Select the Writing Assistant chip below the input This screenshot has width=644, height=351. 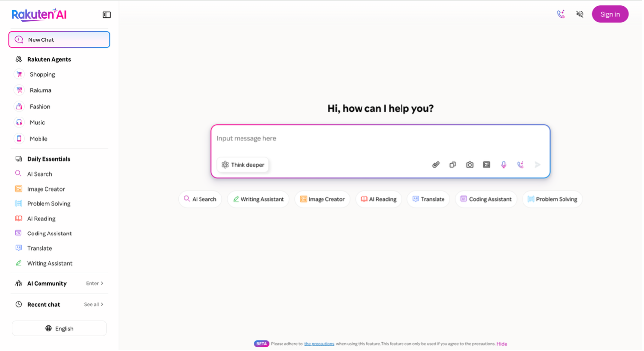[x=258, y=199]
